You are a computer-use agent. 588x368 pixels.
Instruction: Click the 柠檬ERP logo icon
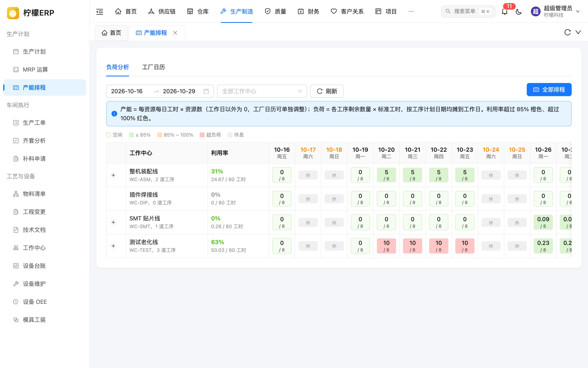point(13,13)
